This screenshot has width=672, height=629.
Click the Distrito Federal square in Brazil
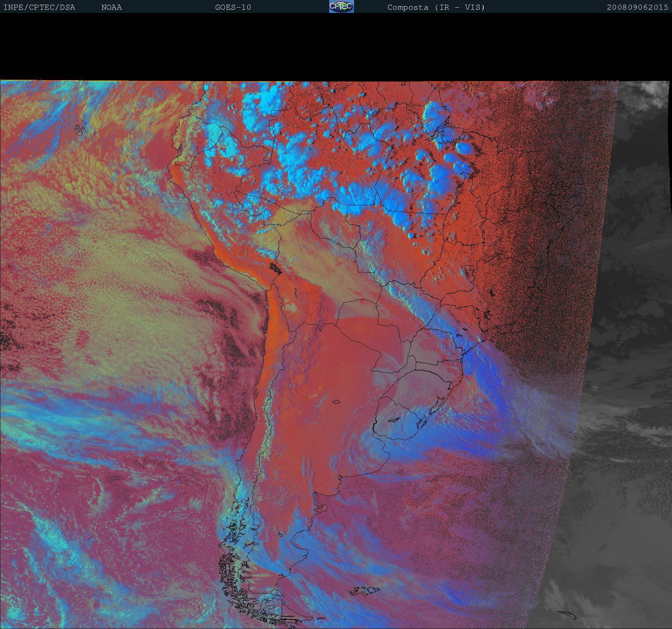pyautogui.click(x=469, y=268)
